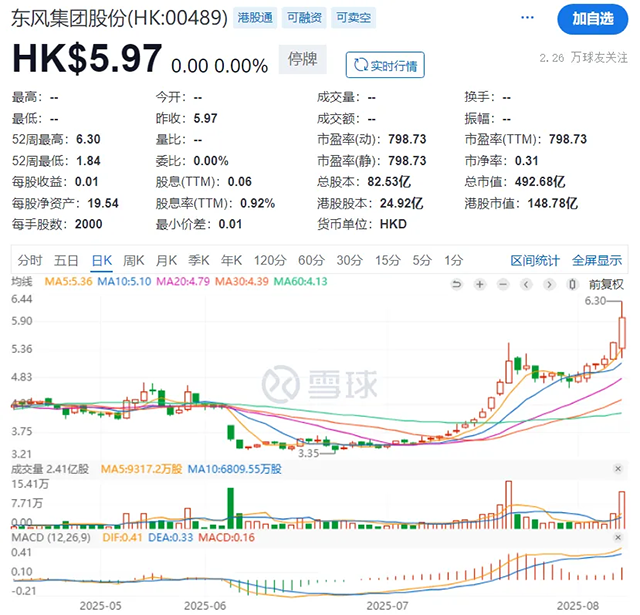Open the 前复权 adjustment dropdown
Image resolution: width=640 pixels, height=615 pixels.
[606, 284]
